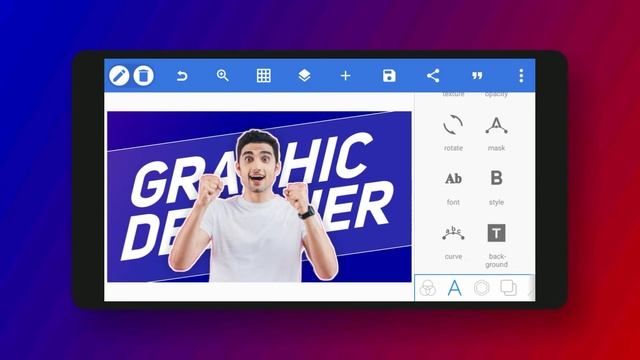Switch to the overlapping squares tab

click(x=509, y=288)
